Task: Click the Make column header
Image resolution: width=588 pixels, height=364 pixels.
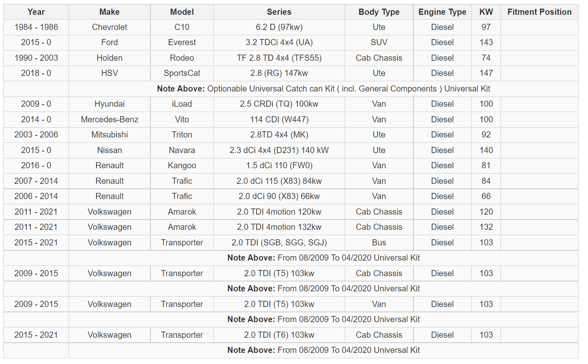Action: pos(109,12)
